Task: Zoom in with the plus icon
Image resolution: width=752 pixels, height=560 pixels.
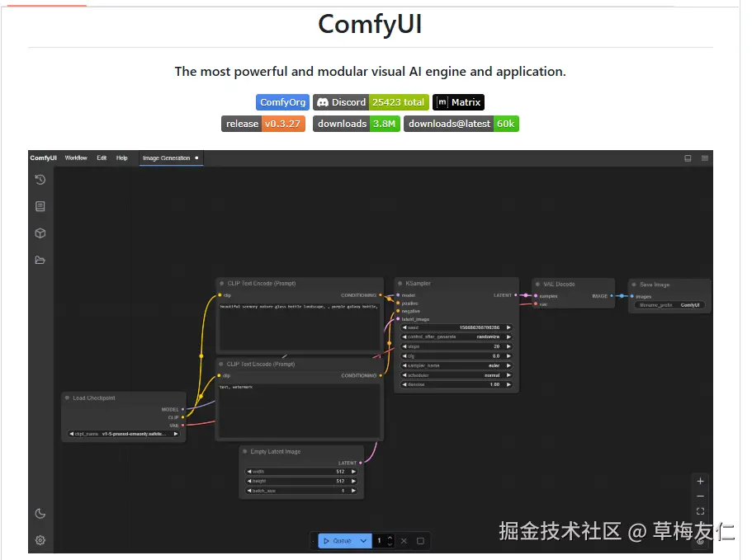Action: pyautogui.click(x=700, y=481)
